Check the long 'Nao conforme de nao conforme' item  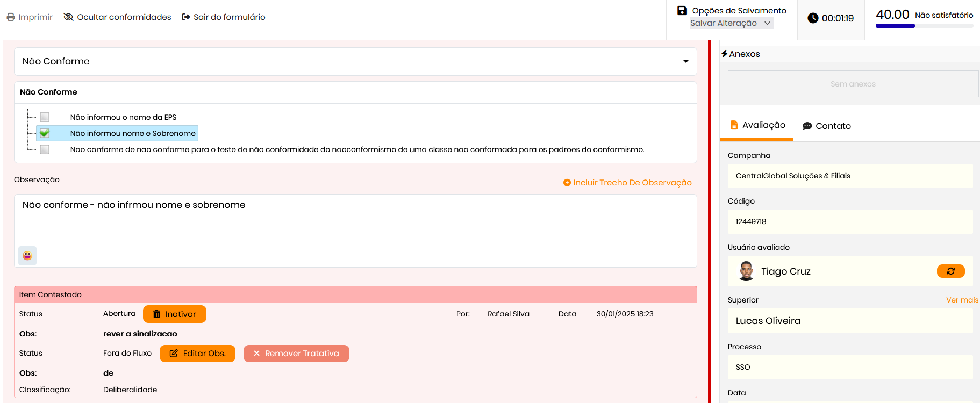point(45,149)
